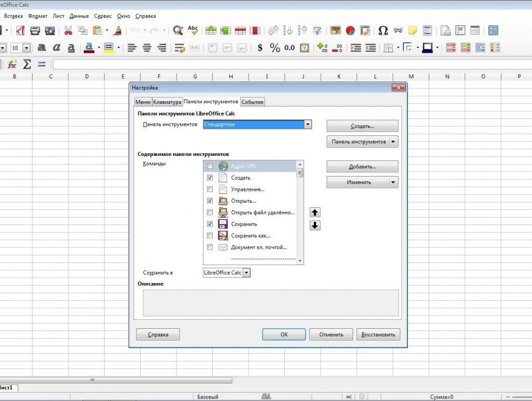This screenshot has height=401, width=532.
Task: Open the background color dropdown arrow
Action: (437, 48)
